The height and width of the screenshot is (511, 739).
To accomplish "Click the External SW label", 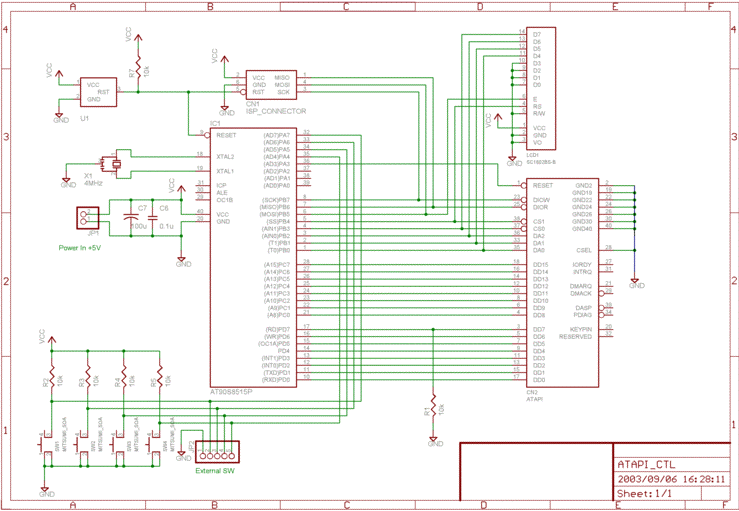I will click(214, 471).
